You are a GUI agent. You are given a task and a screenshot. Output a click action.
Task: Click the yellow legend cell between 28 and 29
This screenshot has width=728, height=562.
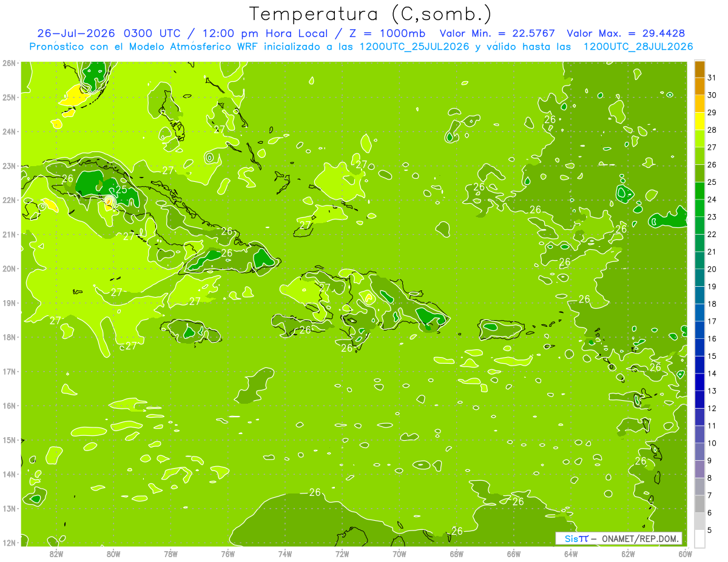click(699, 121)
